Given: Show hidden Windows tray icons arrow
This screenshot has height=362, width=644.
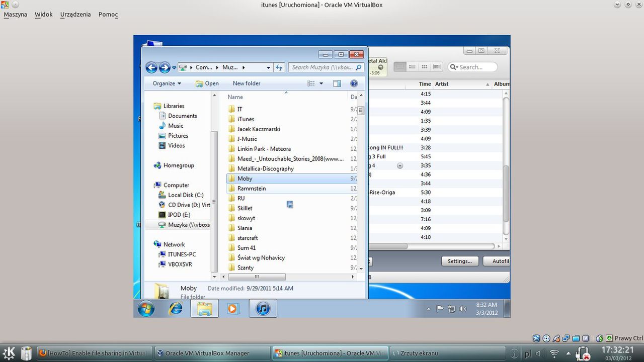Looking at the screenshot, I should 429,309.
